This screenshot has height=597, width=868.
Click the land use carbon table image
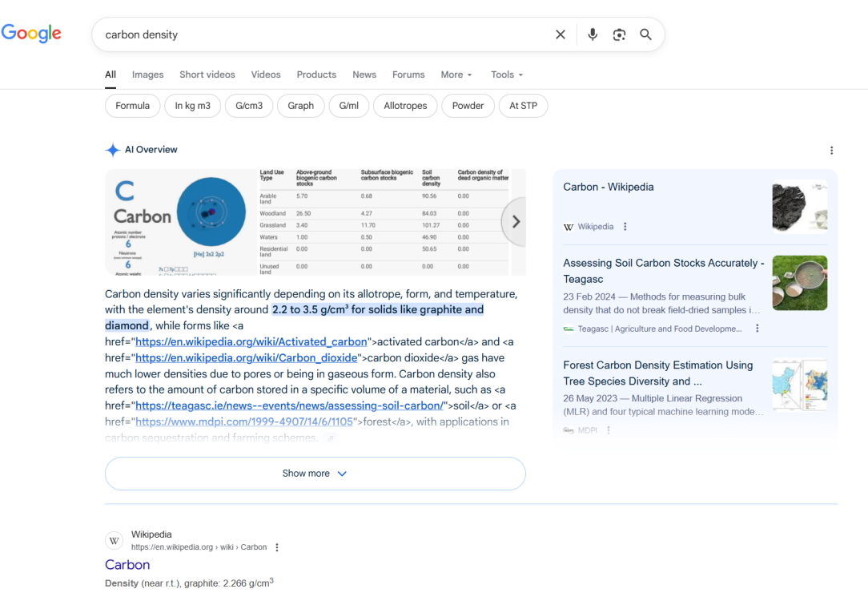tap(384, 222)
